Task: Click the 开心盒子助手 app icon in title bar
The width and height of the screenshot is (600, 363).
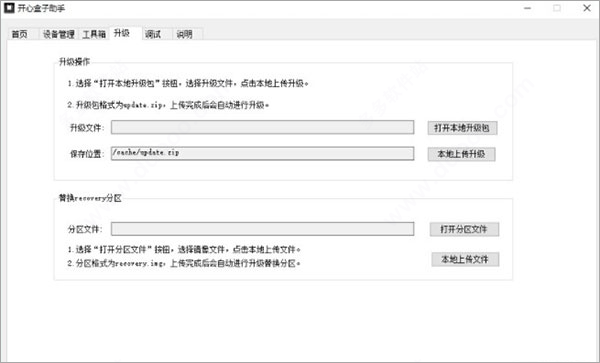Action: (9, 8)
